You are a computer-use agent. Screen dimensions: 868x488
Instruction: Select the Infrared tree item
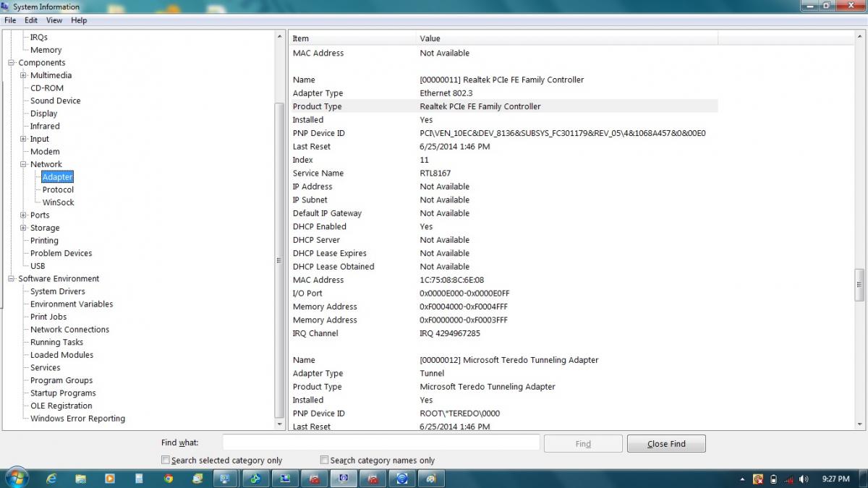click(45, 126)
